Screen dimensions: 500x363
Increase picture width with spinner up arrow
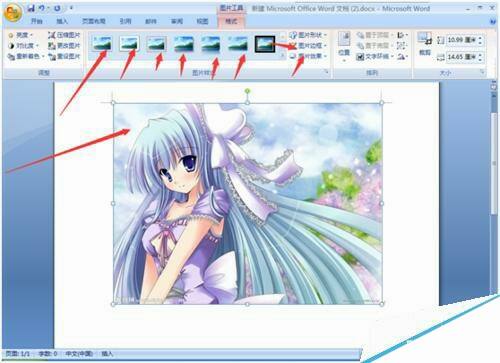480,55
